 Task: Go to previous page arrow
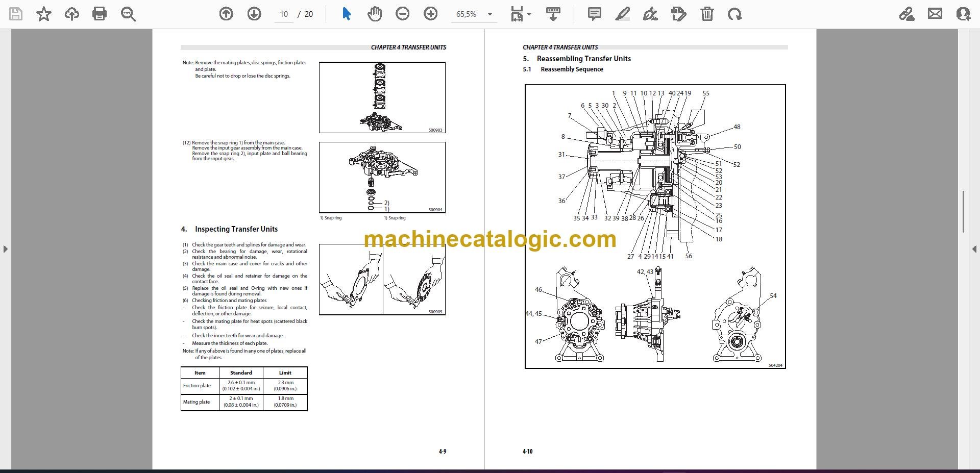click(x=226, y=14)
